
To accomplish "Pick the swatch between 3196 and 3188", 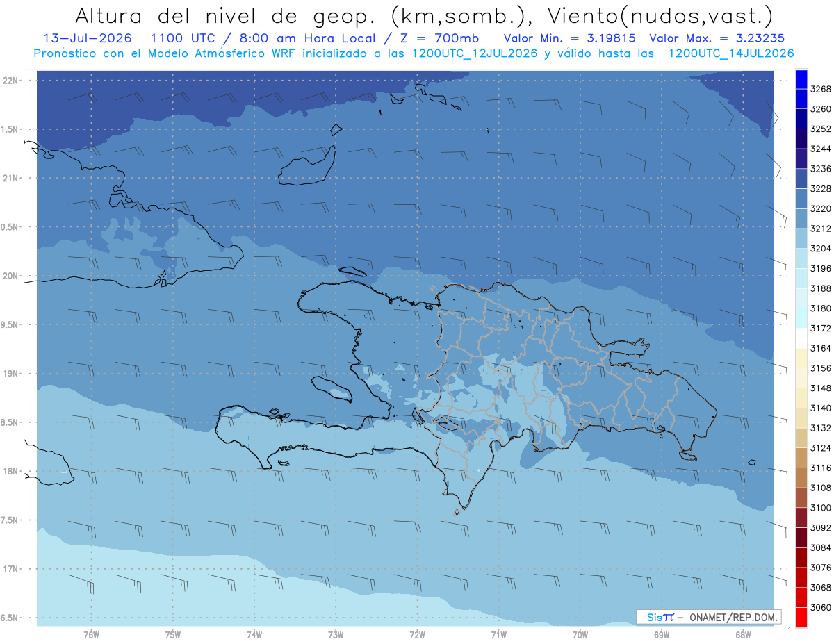I will tap(801, 279).
